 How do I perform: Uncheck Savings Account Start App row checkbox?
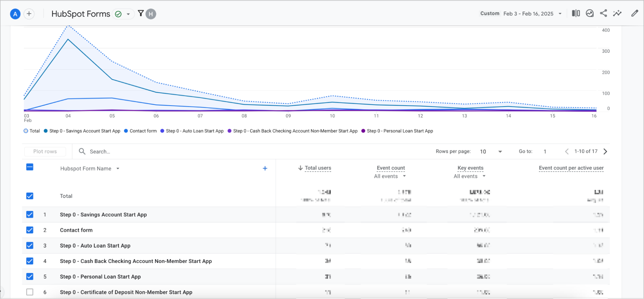(x=30, y=215)
